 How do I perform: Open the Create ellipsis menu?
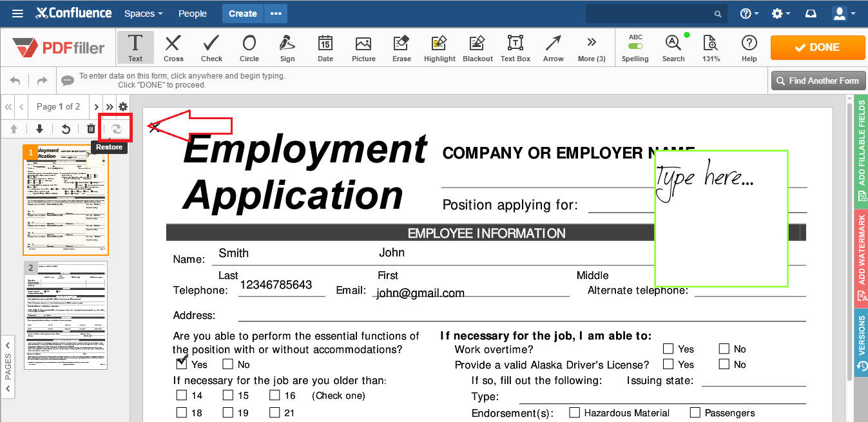tap(276, 13)
